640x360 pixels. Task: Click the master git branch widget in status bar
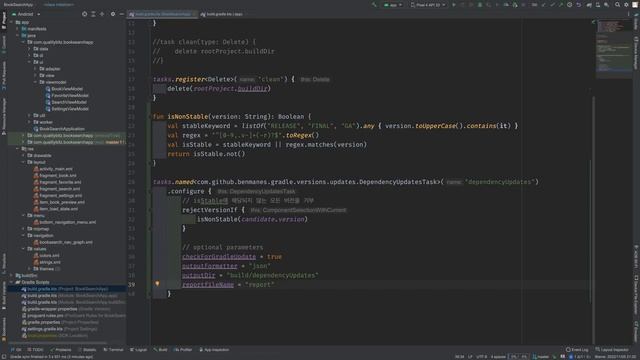click(x=541, y=357)
